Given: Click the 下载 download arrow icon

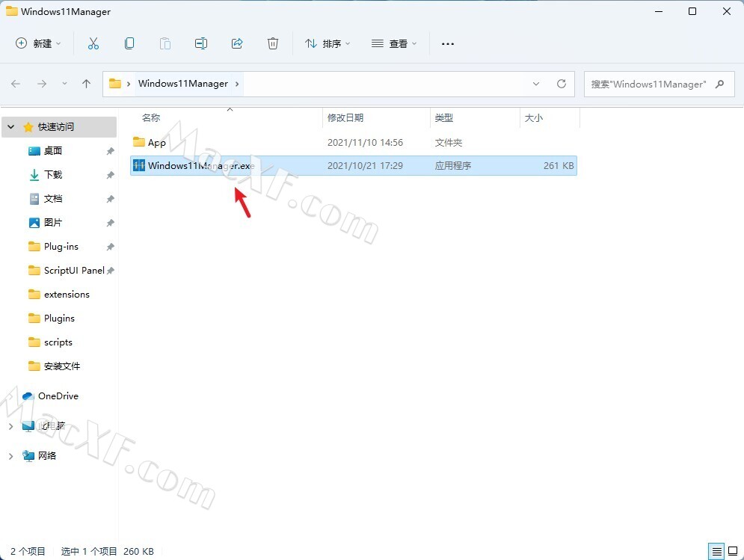Looking at the screenshot, I should (34, 175).
